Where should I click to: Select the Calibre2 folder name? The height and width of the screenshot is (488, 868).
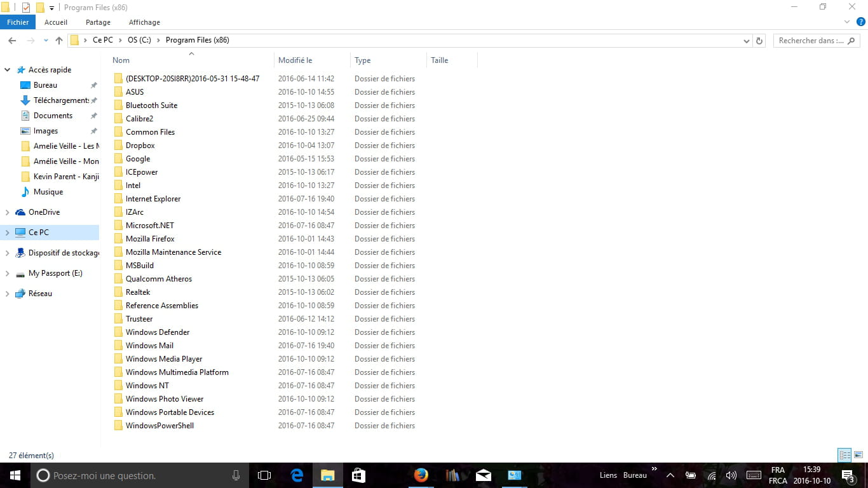(x=139, y=119)
